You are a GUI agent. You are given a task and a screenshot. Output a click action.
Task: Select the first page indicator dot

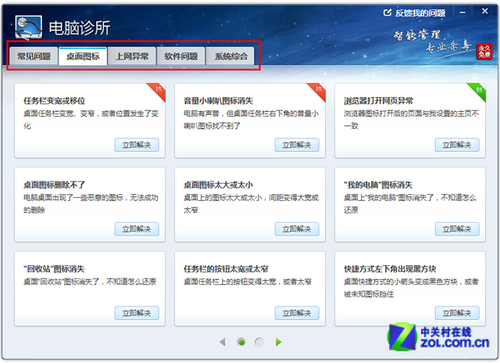pyautogui.click(x=242, y=342)
